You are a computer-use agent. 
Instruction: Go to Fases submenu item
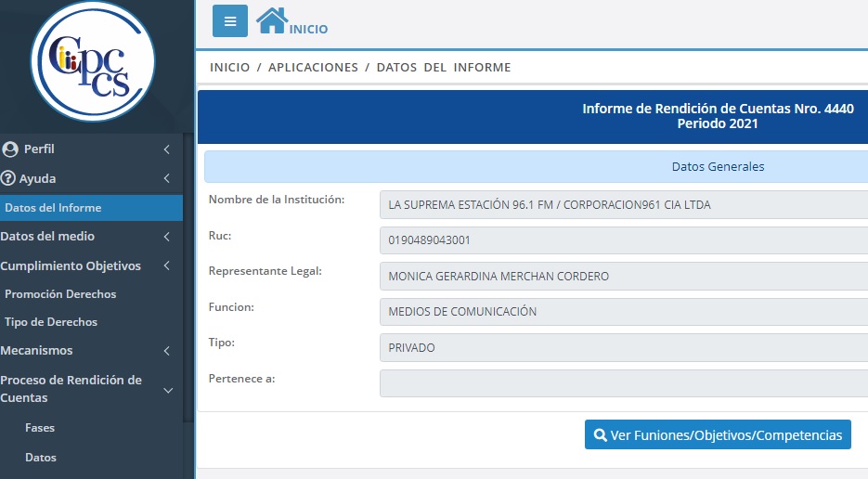[40, 428]
